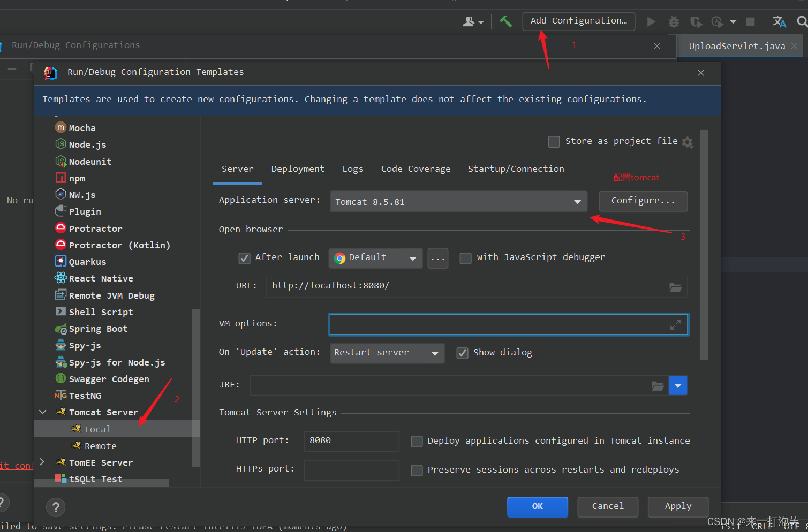Image resolution: width=808 pixels, height=532 pixels.
Task: Click the Add Configuration... button
Action: (x=579, y=21)
